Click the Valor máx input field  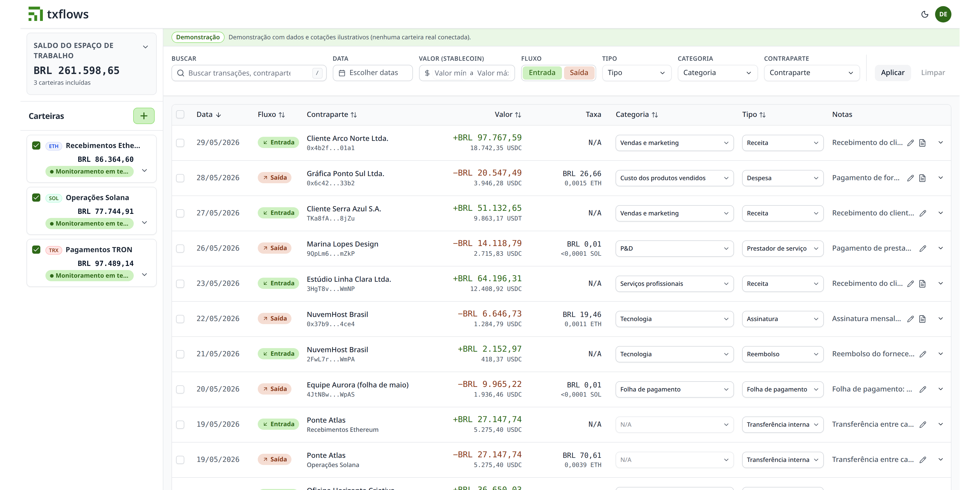tap(493, 73)
